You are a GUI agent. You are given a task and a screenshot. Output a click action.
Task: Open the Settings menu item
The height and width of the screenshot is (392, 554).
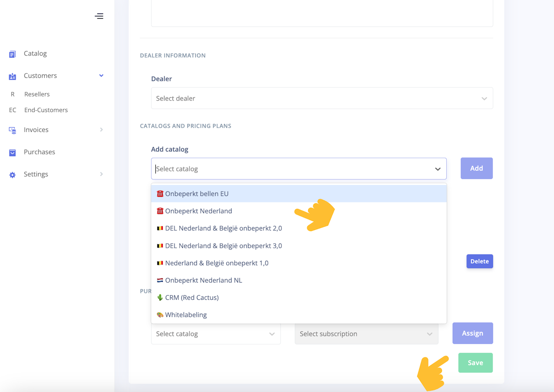[x=36, y=174]
